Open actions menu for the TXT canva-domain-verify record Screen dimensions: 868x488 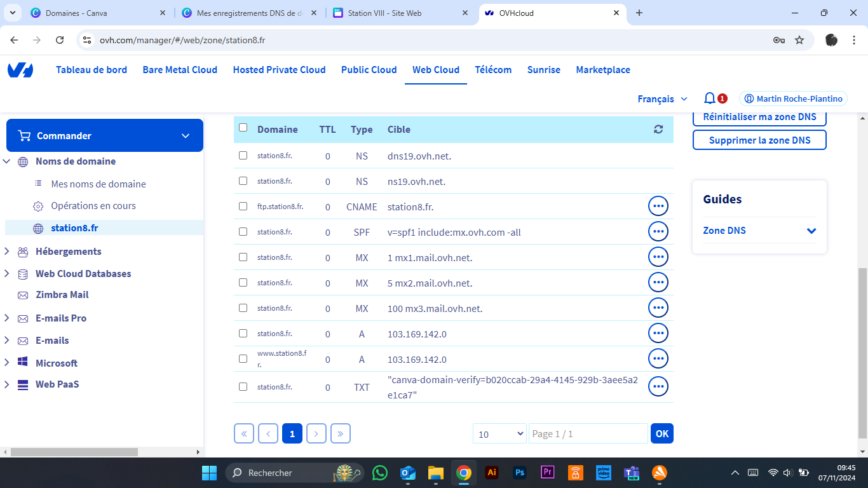point(658,386)
